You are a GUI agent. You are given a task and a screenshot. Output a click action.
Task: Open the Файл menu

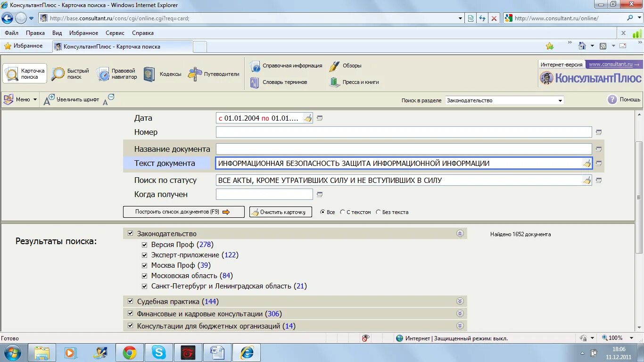tap(12, 33)
